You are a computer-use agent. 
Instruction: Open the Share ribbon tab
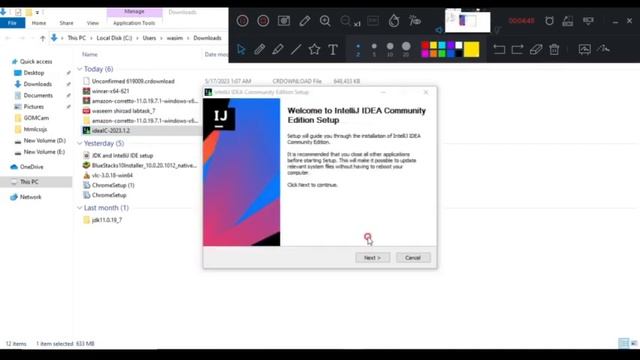pyautogui.click(x=66, y=23)
